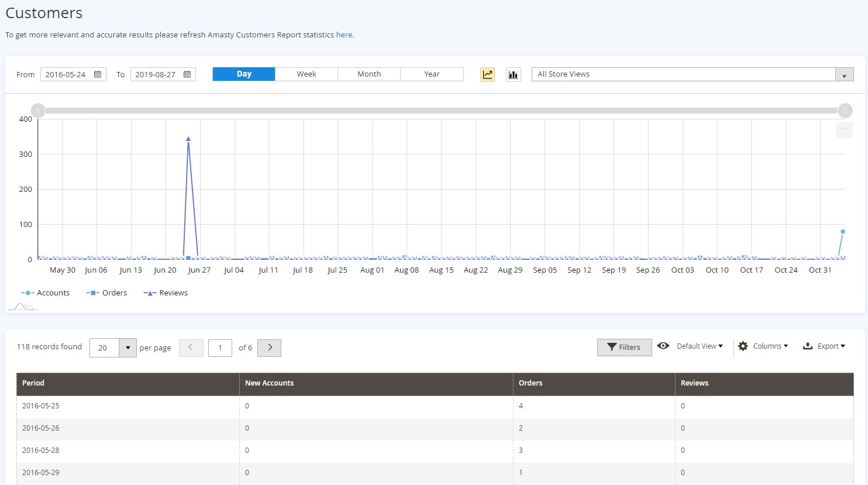Open chart export menu with three dots
Image resolution: width=868 pixels, height=485 pixels.
(844, 129)
